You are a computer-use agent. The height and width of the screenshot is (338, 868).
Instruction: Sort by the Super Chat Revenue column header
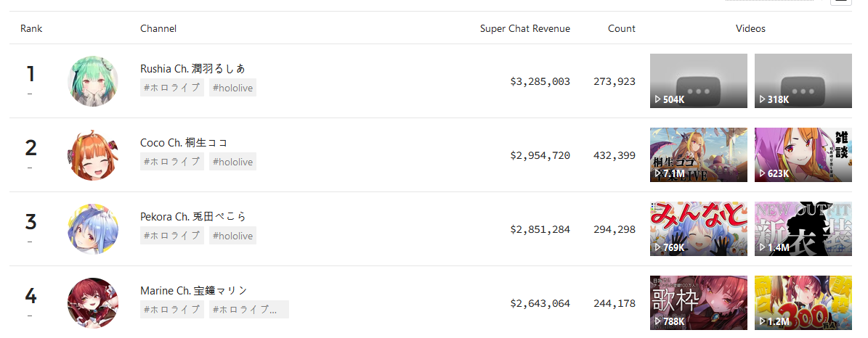click(x=524, y=29)
